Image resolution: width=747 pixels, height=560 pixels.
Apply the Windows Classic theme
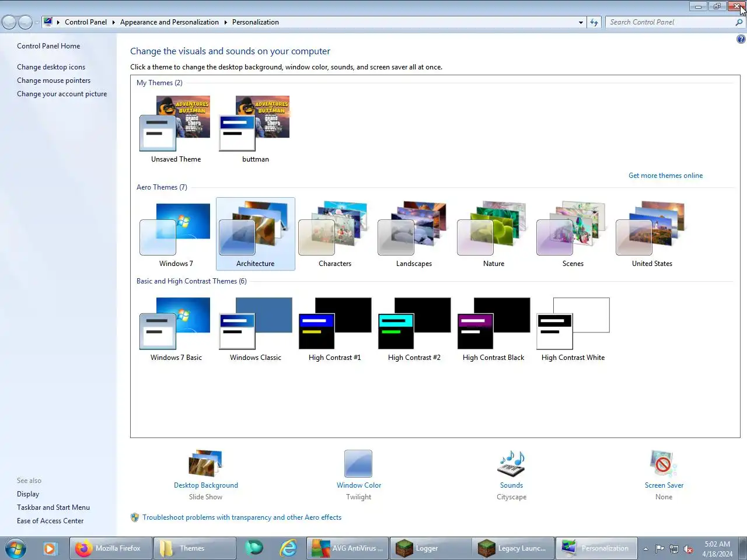[255, 328]
